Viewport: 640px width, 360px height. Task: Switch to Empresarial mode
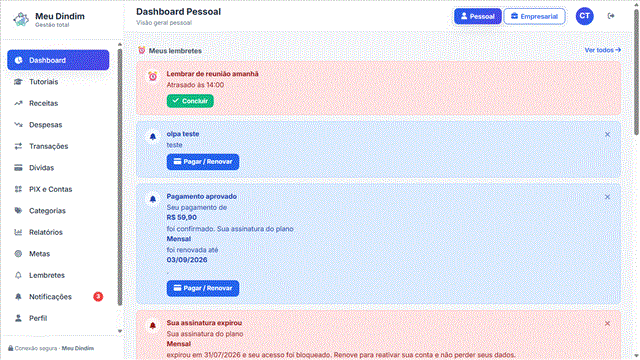tap(535, 16)
